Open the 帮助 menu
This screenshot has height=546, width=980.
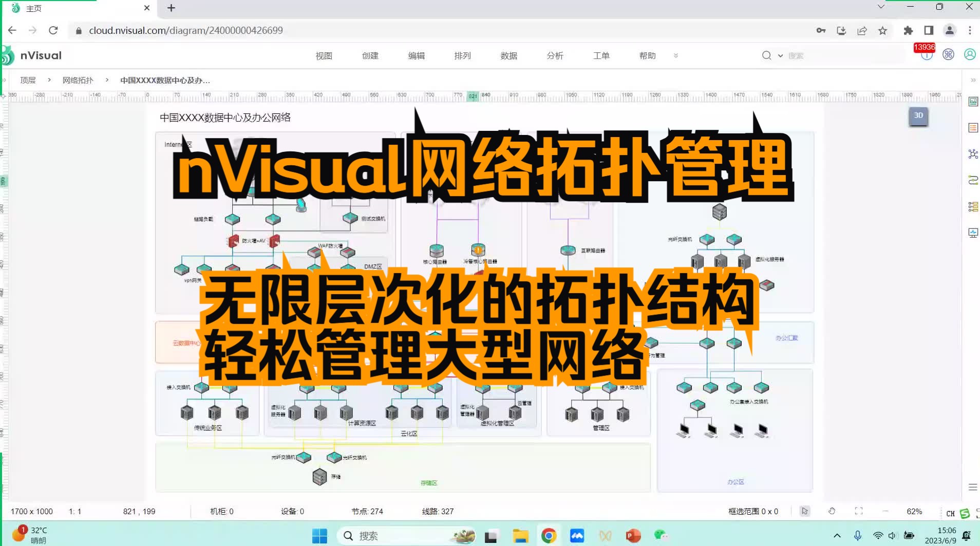(x=647, y=55)
